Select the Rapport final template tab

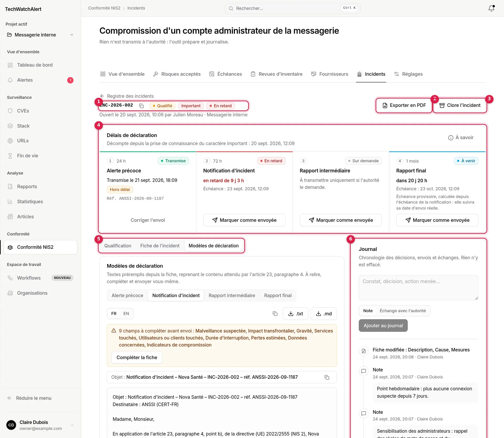point(278,295)
